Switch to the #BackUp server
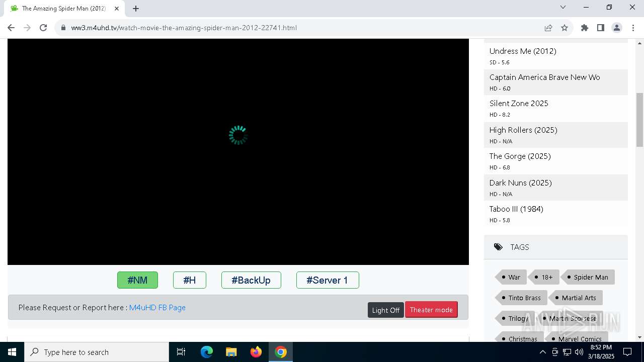Viewport: 644px width, 362px height. (251, 280)
